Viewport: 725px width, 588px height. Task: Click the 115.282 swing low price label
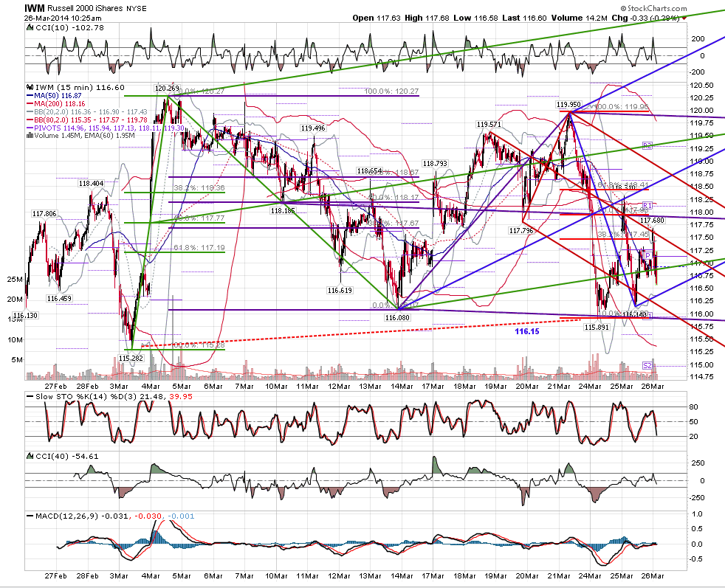click(131, 358)
